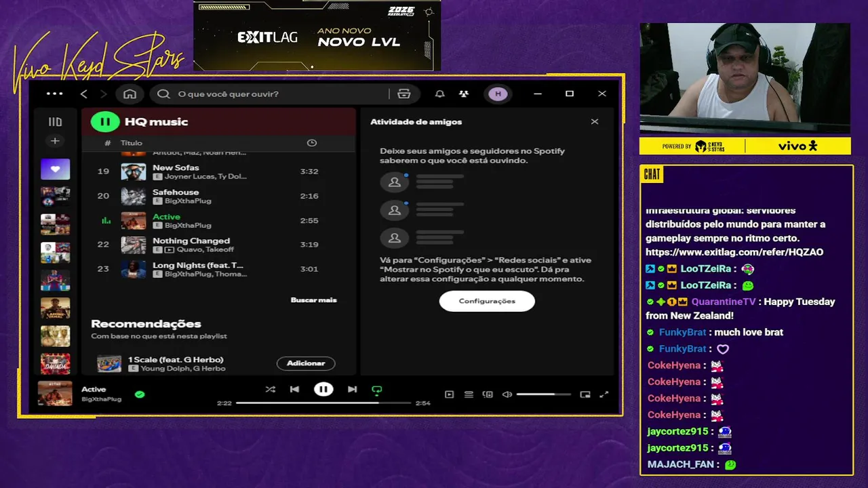Toggle shuffle in the player bar
Screen dimensions: 868x488
[x=270, y=389]
